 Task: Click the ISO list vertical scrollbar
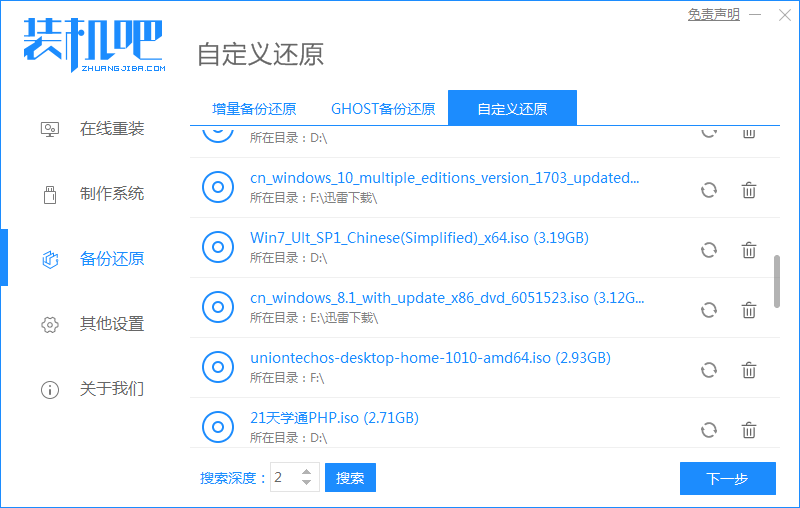coord(777,281)
